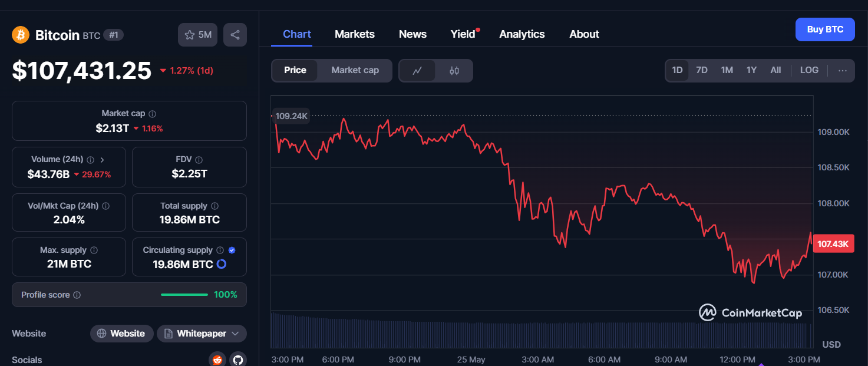Click the $2.25T FDV value

[189, 174]
